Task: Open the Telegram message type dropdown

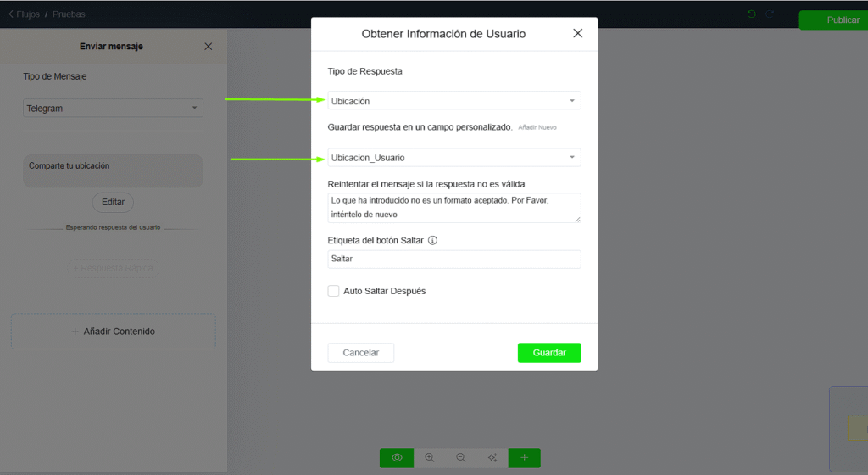Action: click(x=113, y=109)
